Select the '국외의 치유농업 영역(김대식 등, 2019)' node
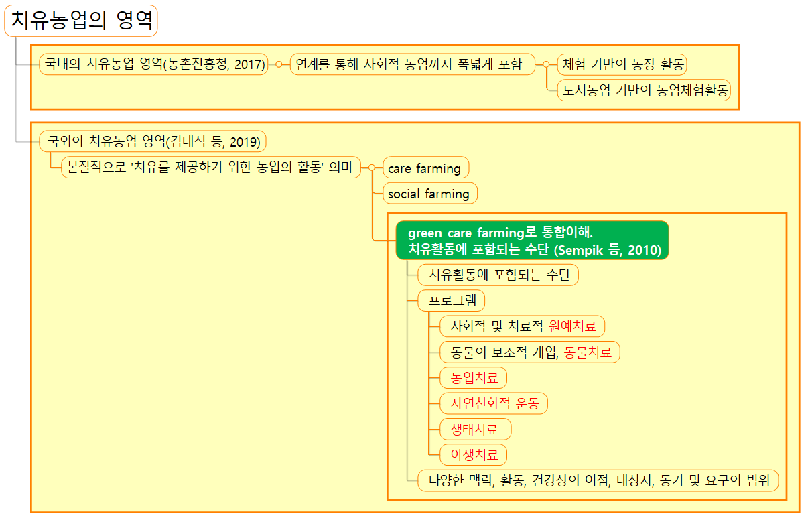The height and width of the screenshot is (520, 812). (x=155, y=141)
